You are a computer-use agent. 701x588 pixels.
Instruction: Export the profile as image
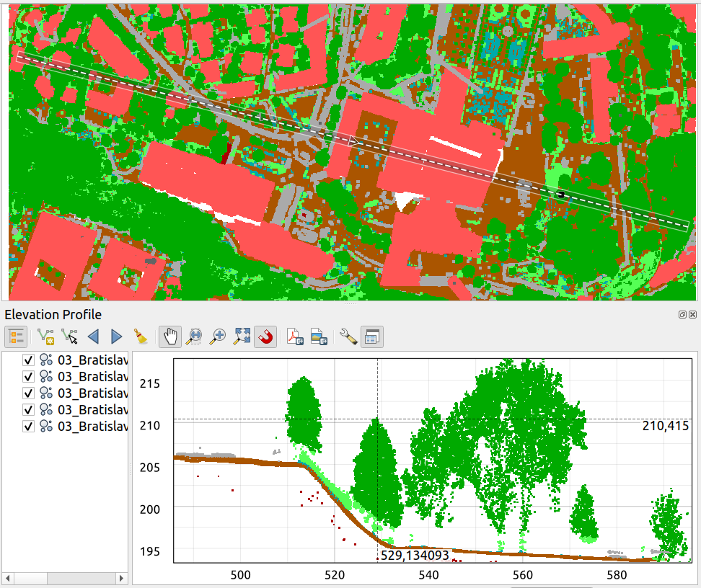pos(319,337)
